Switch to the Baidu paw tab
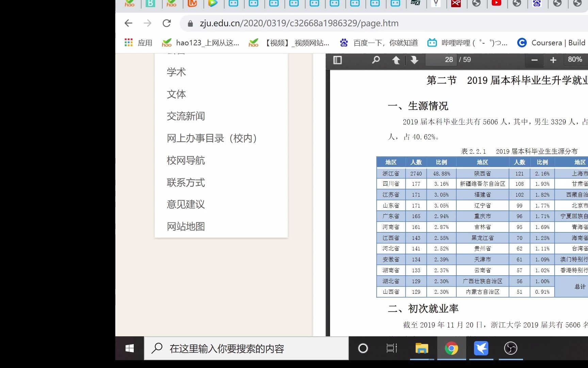The width and height of the screenshot is (588, 368). tap(537, 3)
